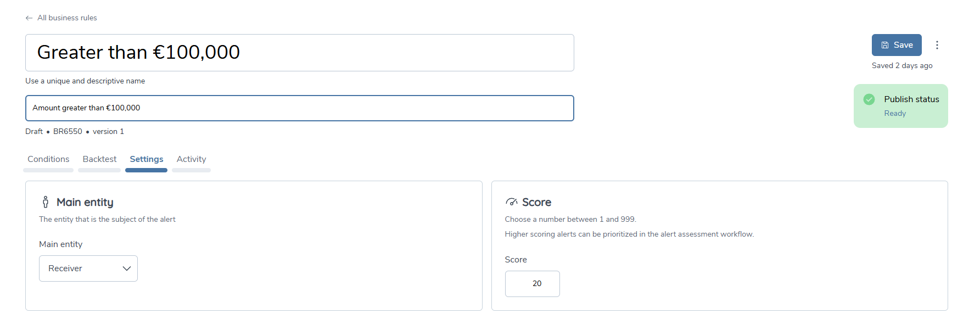Click the highlighted Settings tab
This screenshot has width=980, height=319.
146,159
